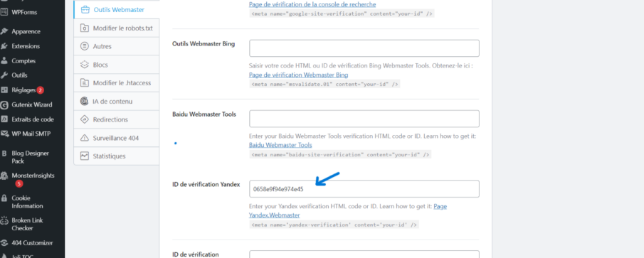Click the IA de contenu icon
Screen dimensions: 644x258
point(85,101)
